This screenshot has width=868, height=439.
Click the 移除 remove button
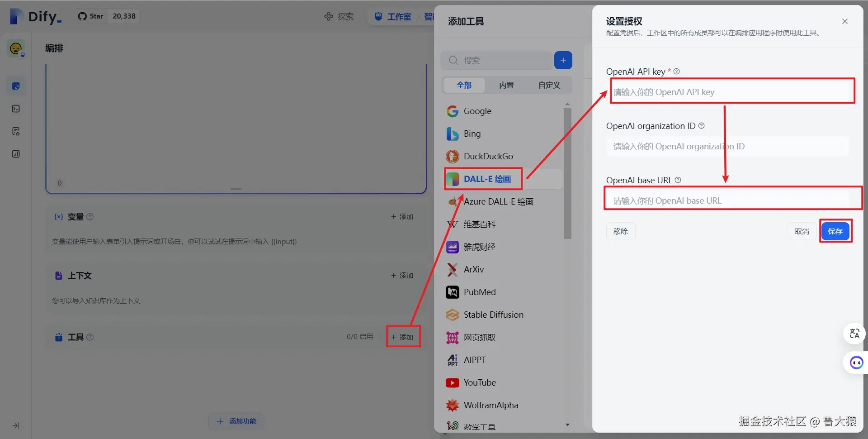[x=620, y=231]
